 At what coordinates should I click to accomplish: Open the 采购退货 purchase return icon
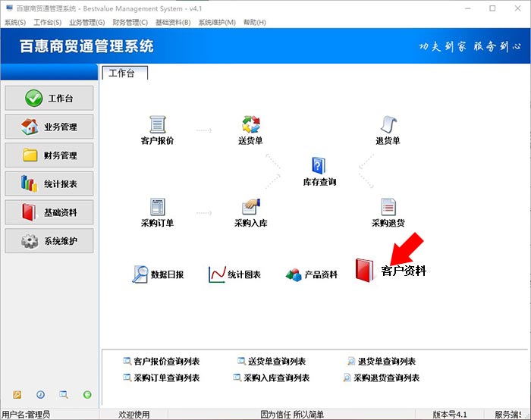tap(388, 207)
